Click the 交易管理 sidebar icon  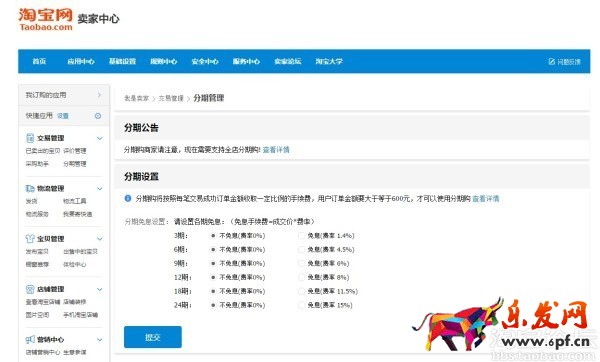click(x=30, y=138)
